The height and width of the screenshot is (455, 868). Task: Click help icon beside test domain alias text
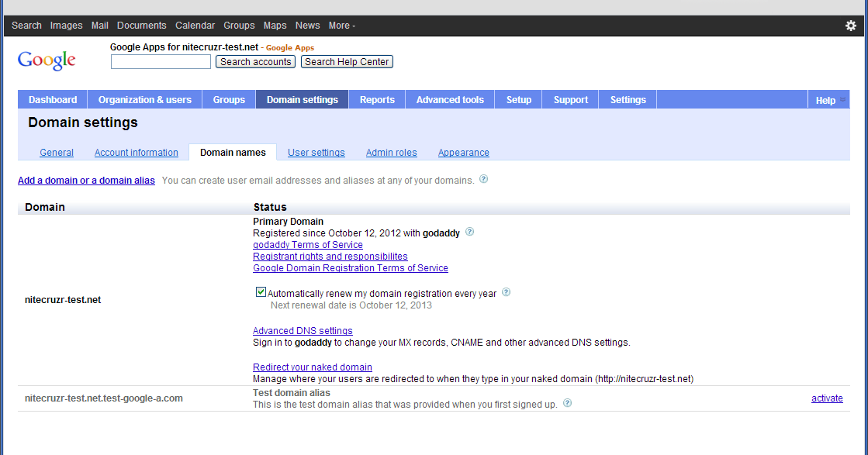tap(567, 403)
